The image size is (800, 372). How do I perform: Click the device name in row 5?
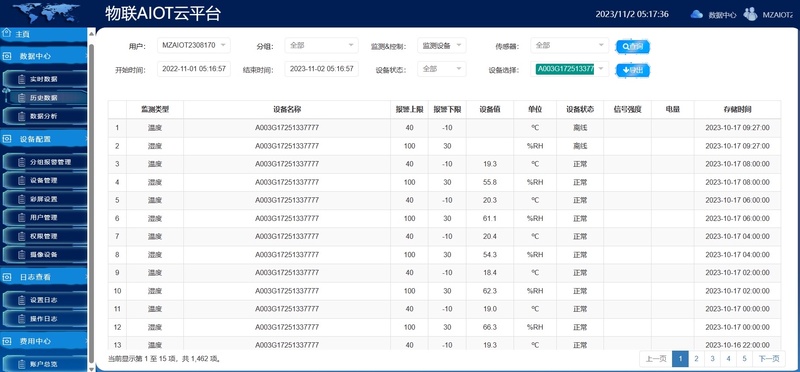[287, 201]
